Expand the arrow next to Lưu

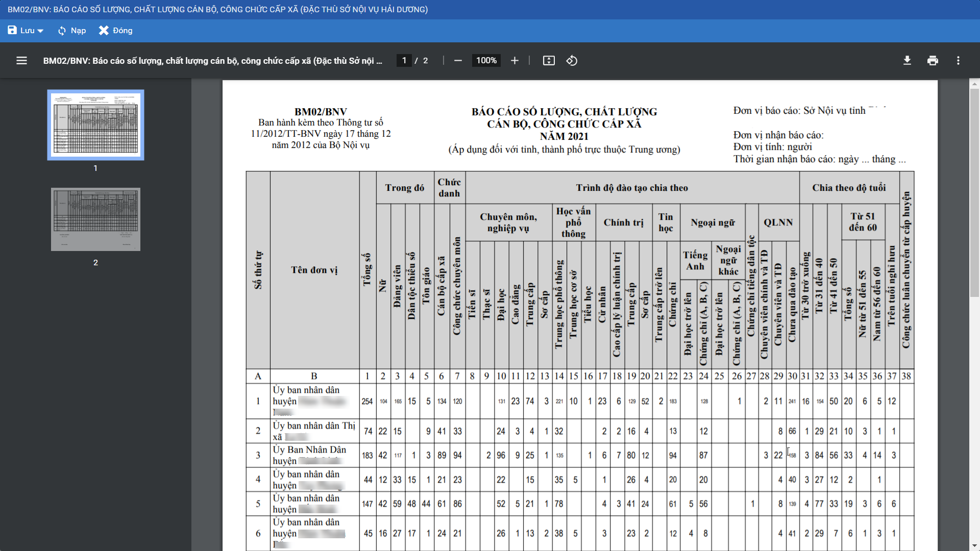pos(41,31)
